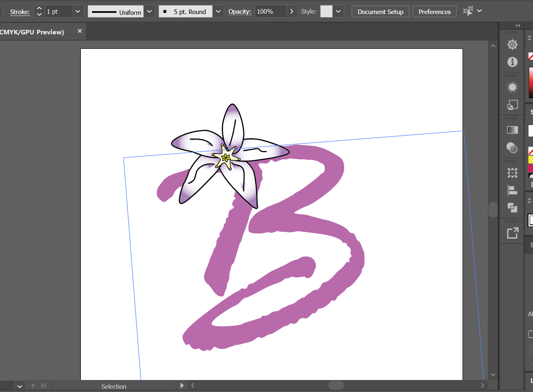The height and width of the screenshot is (392, 533).
Task: Click the Last artboard navigation button
Action: click(44, 386)
